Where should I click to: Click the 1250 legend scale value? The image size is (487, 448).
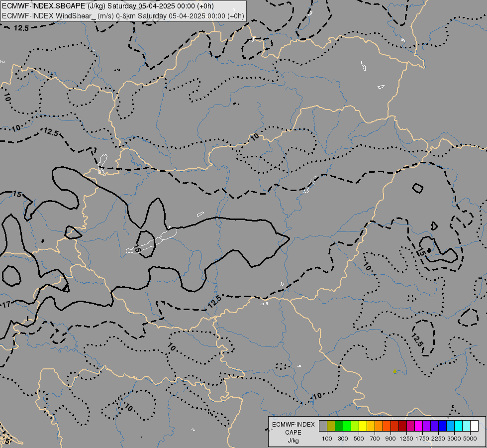406,439
